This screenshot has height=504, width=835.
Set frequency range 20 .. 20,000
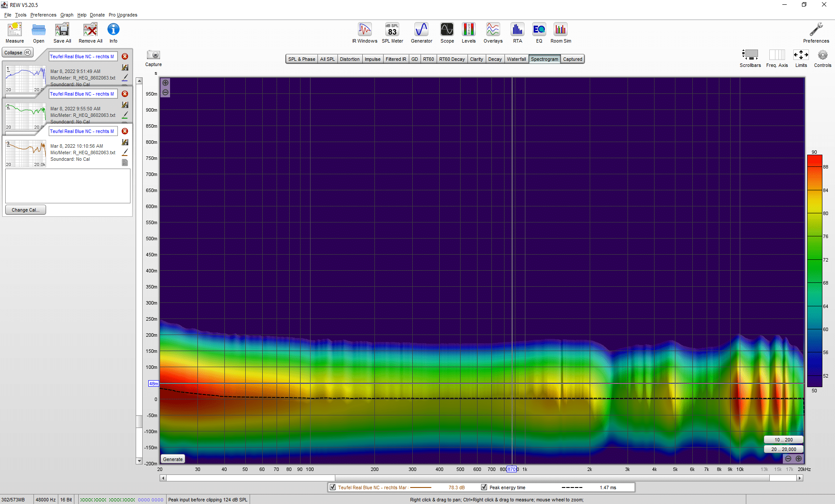click(x=783, y=449)
